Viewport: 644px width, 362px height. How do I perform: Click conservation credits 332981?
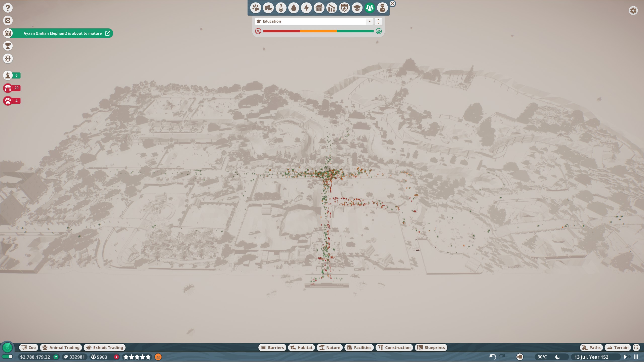(74, 357)
